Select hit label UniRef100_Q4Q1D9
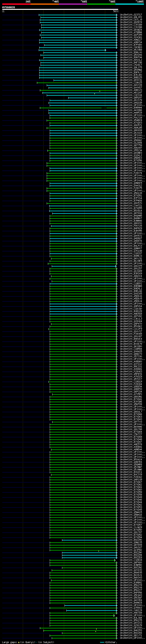This screenshot has height=644, width=146. pos(131,103)
